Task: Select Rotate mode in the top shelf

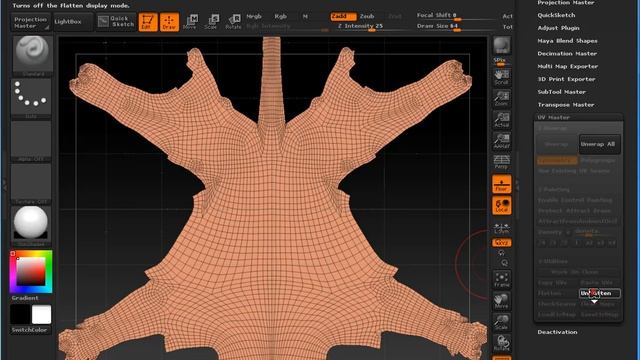Action: tap(233, 22)
